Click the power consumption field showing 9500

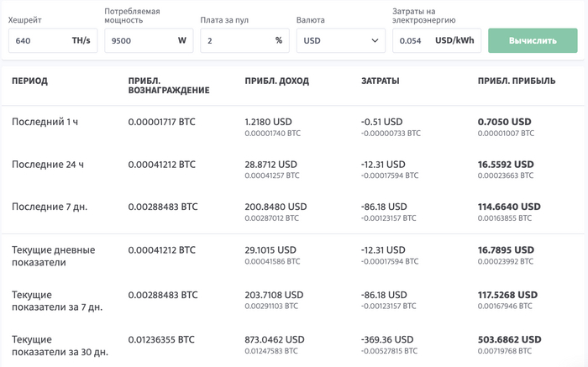coord(139,40)
